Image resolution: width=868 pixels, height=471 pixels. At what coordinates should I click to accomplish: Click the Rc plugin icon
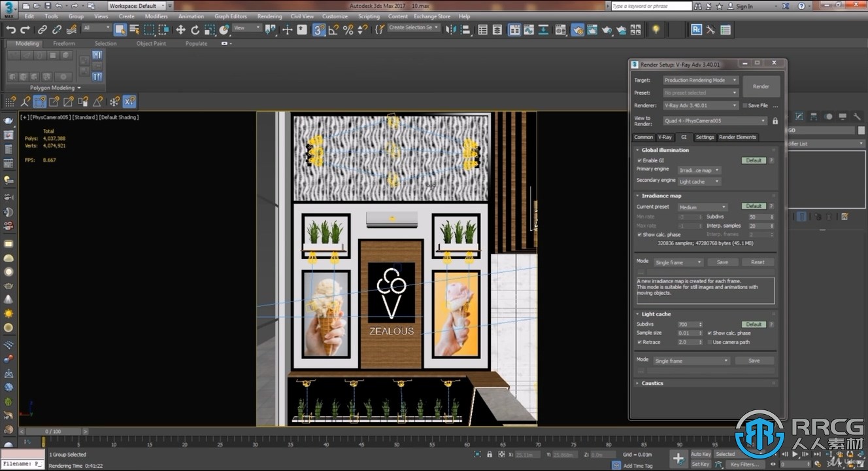click(x=697, y=29)
